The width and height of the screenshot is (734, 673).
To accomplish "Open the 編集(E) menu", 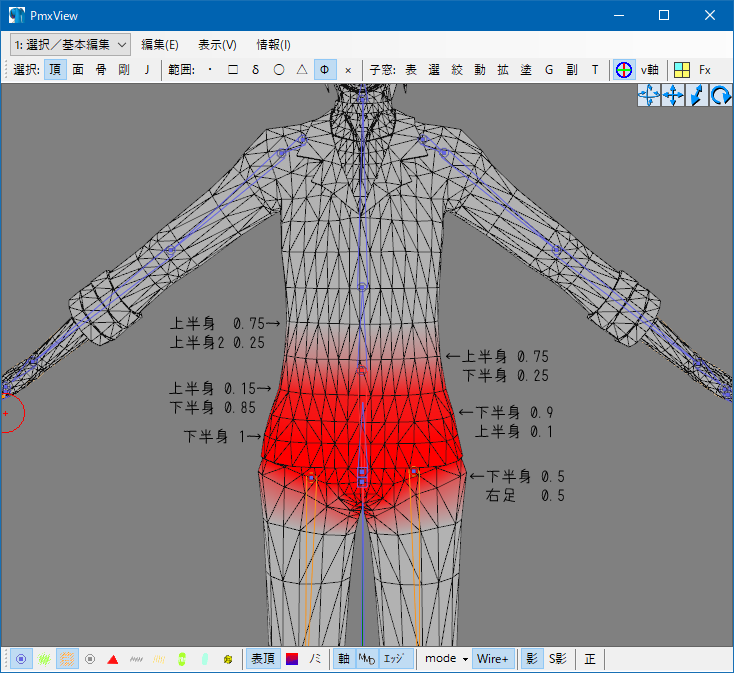I will tap(160, 45).
